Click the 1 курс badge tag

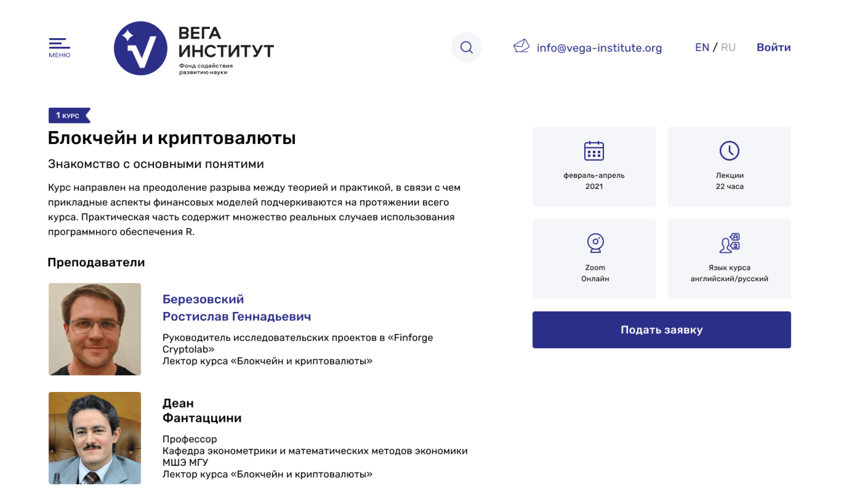click(69, 115)
